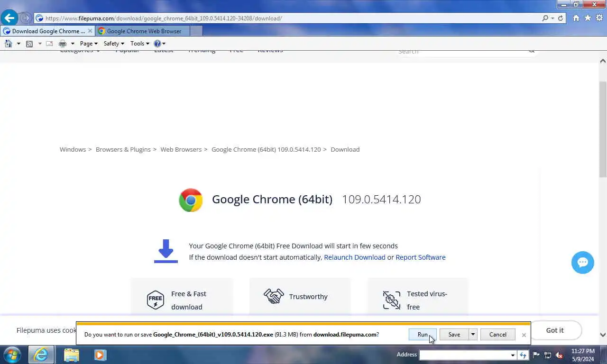The width and height of the screenshot is (607, 364).
Task: Expand the address bar search dropdown arrow
Action: tap(552, 18)
